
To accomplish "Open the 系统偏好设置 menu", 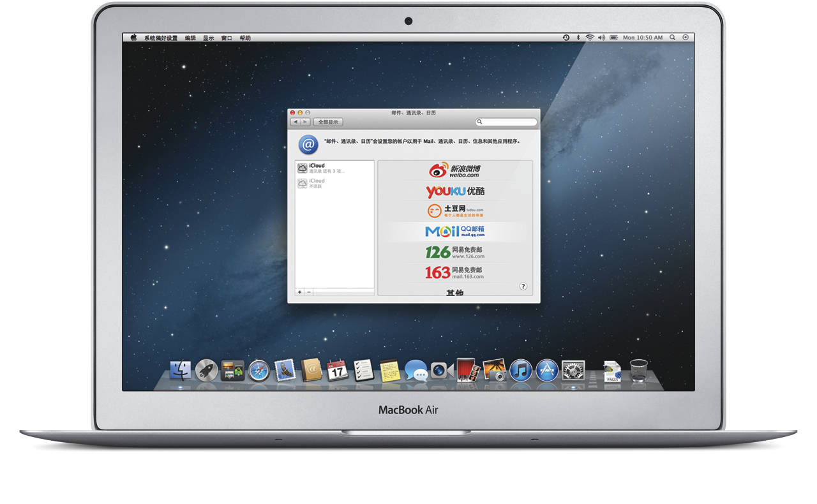I will (161, 38).
